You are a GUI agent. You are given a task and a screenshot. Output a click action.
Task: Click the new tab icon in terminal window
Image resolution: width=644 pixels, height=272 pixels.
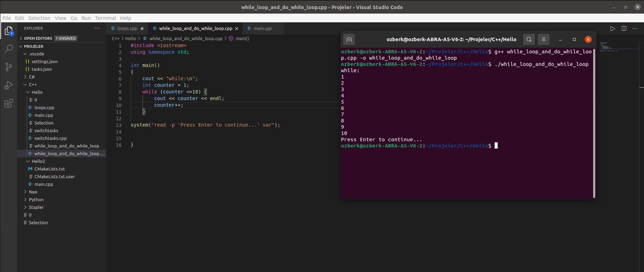(x=349, y=39)
